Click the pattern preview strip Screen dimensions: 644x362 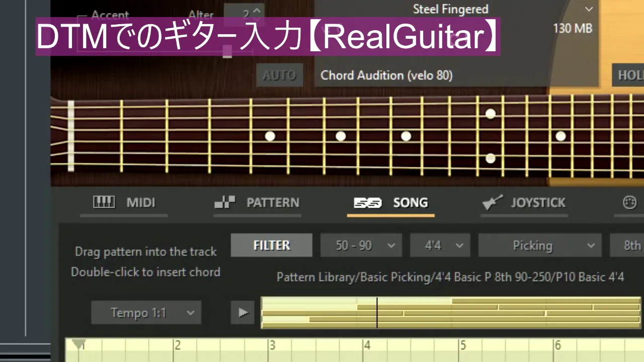[x=452, y=313]
